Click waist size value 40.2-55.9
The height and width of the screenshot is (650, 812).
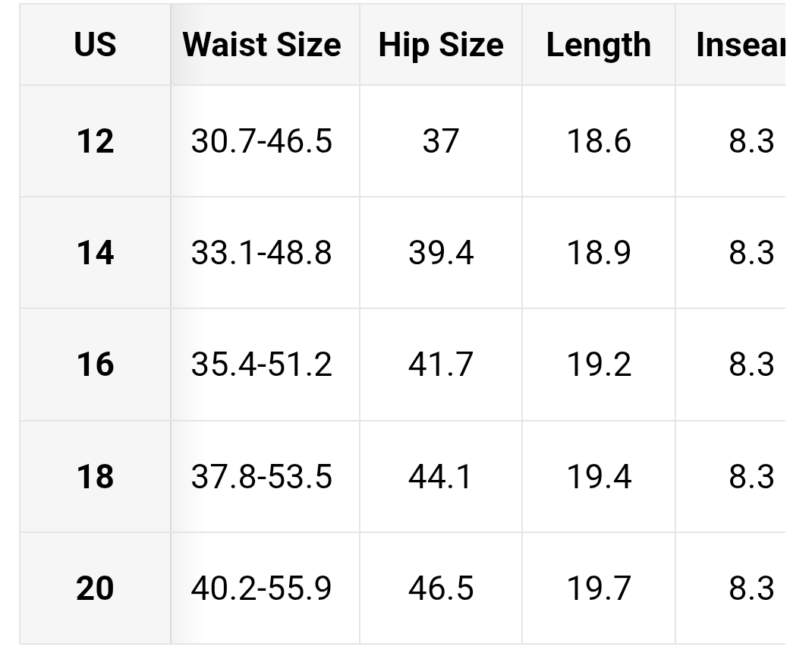click(262, 588)
